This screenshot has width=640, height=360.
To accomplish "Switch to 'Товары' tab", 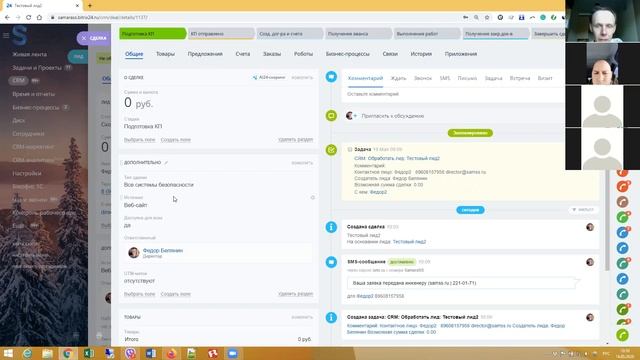I will point(165,54).
